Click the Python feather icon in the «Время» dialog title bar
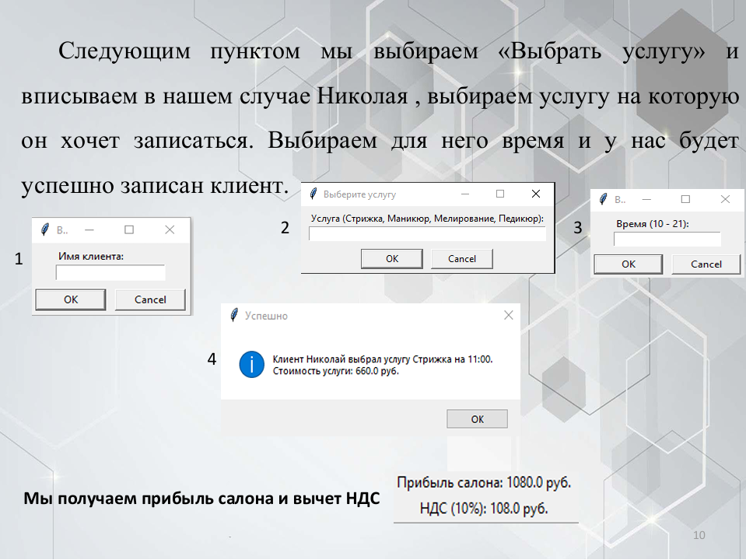This screenshot has height=560, width=746. coord(602,199)
